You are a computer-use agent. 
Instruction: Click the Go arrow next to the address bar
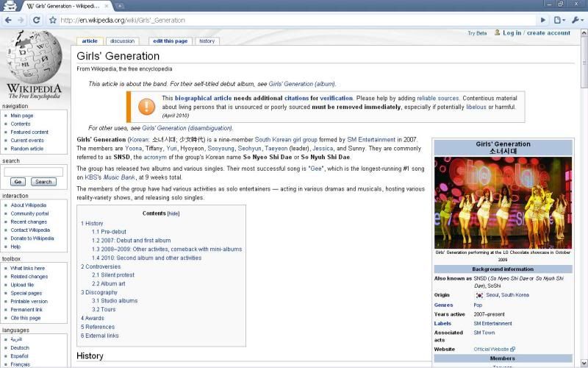(543, 20)
